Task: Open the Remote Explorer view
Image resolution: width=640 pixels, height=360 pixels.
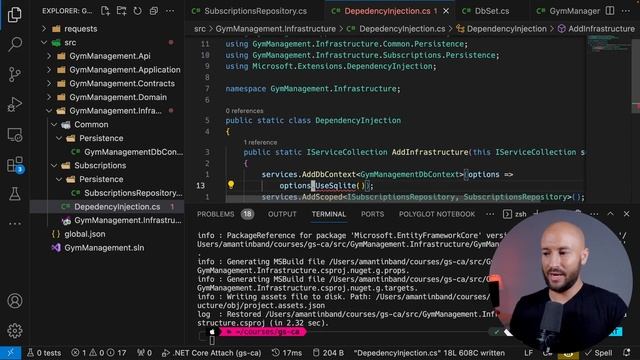Action: coord(15,135)
